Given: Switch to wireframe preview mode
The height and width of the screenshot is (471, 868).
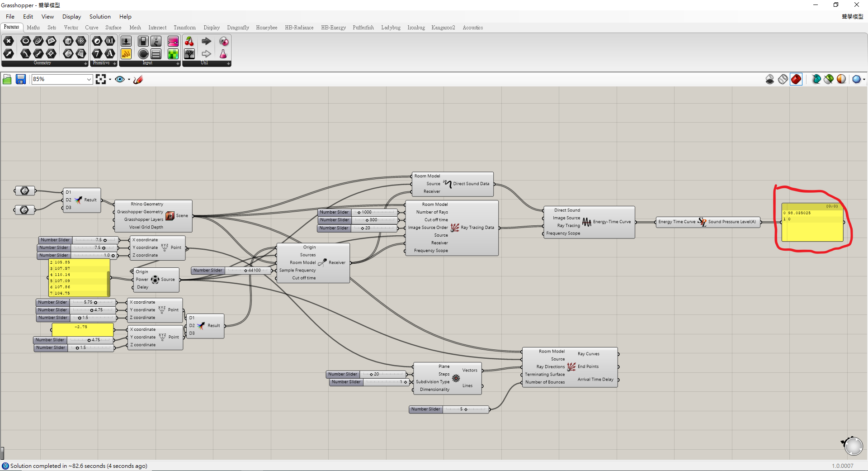Looking at the screenshot, I should 783,80.
